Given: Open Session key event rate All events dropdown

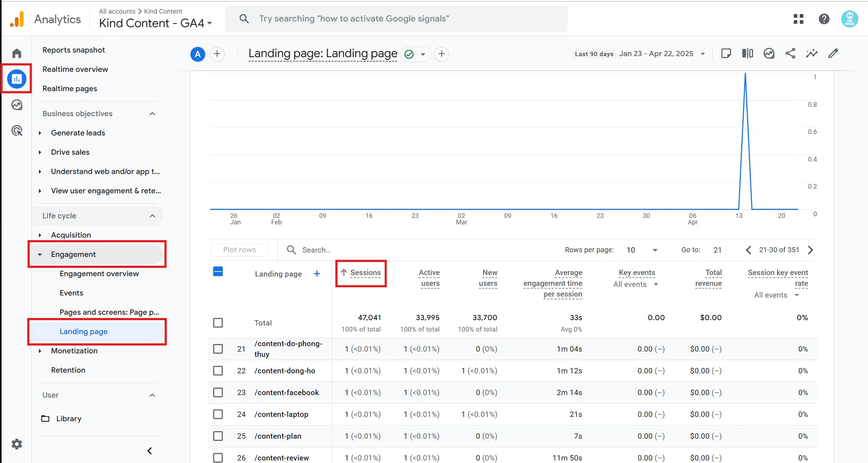Looking at the screenshot, I should pos(776,295).
